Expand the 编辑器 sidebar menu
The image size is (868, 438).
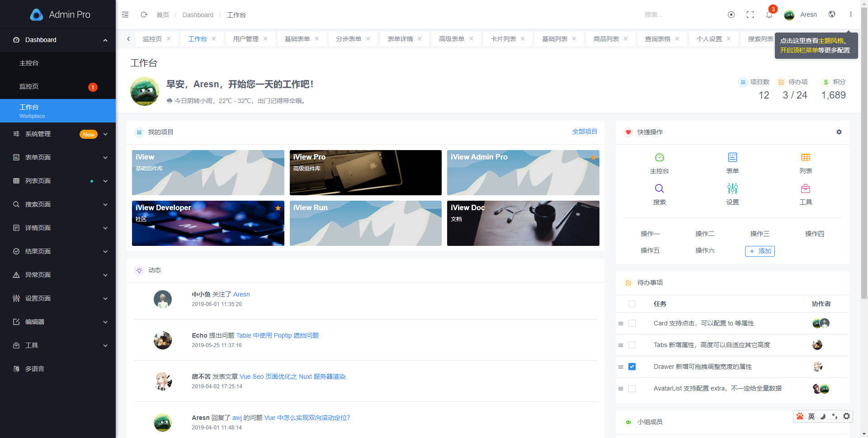(58, 322)
